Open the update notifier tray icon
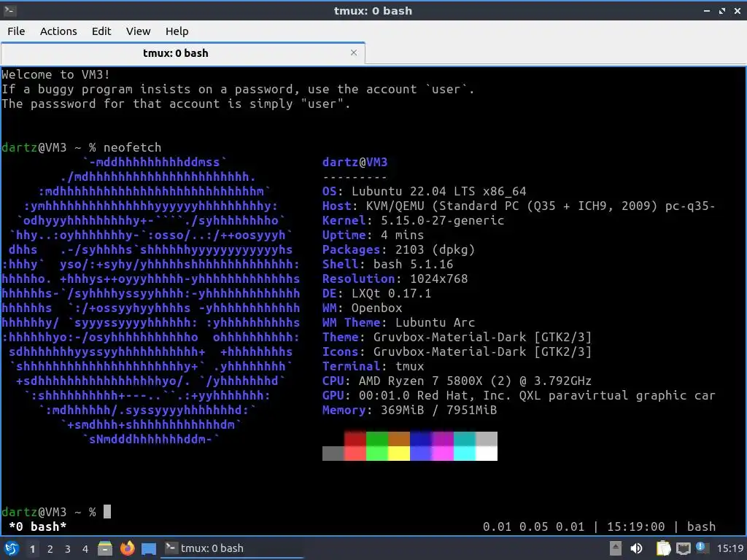The image size is (747, 560). 703,548
